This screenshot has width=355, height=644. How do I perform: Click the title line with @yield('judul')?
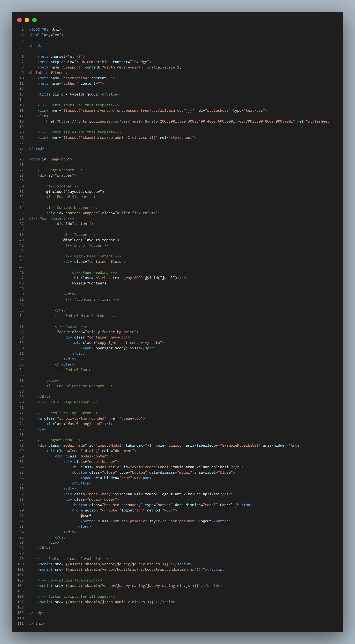pos(79,95)
